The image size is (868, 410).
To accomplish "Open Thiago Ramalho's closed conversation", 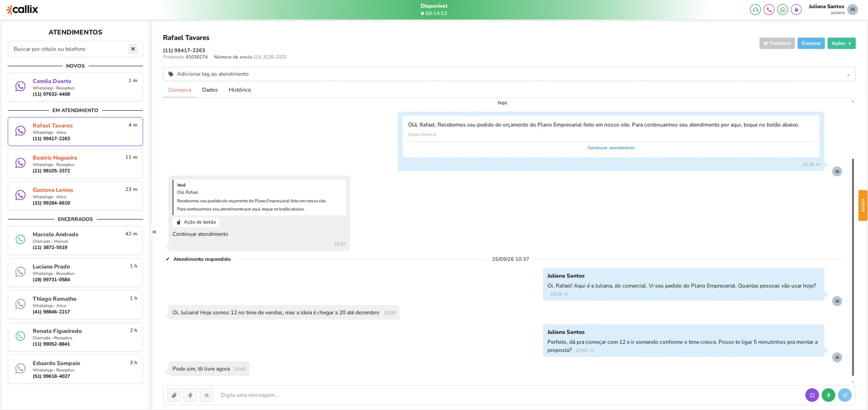I will [75, 305].
